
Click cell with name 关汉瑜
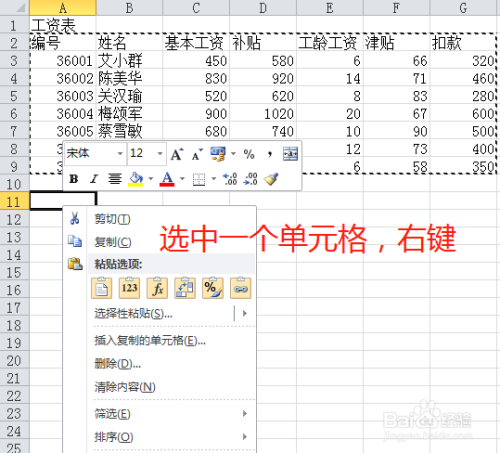[129, 96]
